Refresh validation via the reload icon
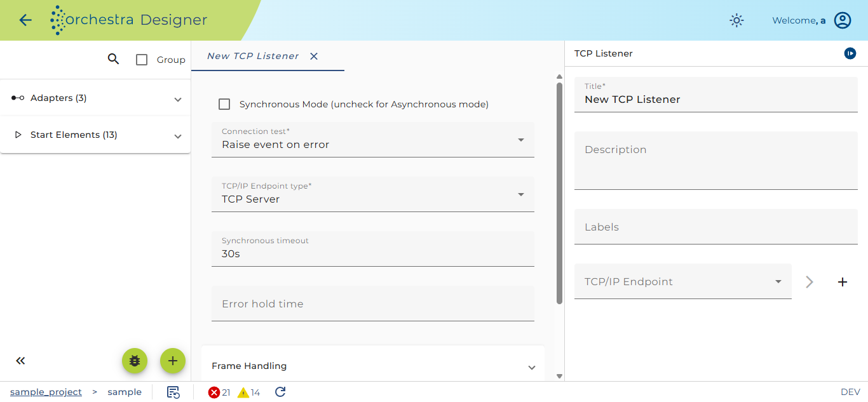 tap(280, 392)
